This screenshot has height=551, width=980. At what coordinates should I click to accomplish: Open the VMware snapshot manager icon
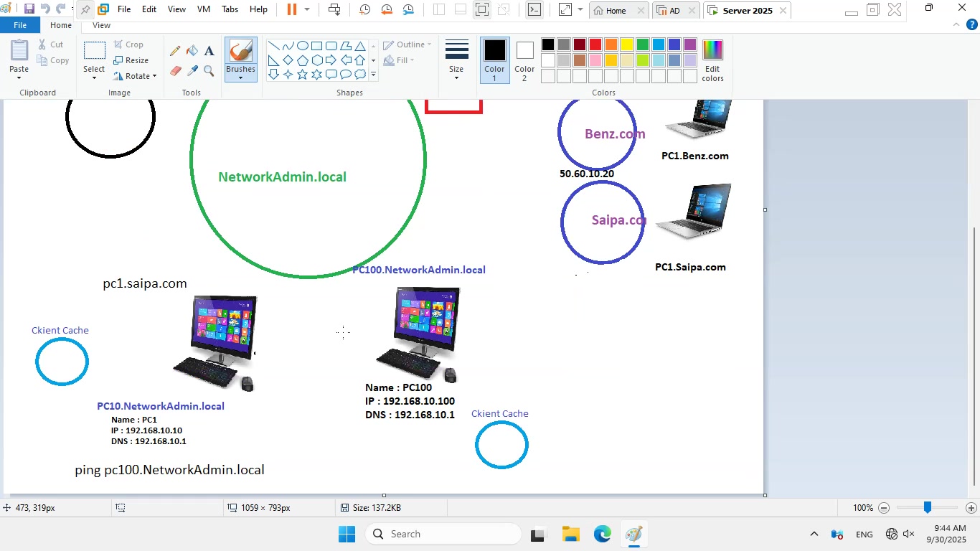pos(408,9)
